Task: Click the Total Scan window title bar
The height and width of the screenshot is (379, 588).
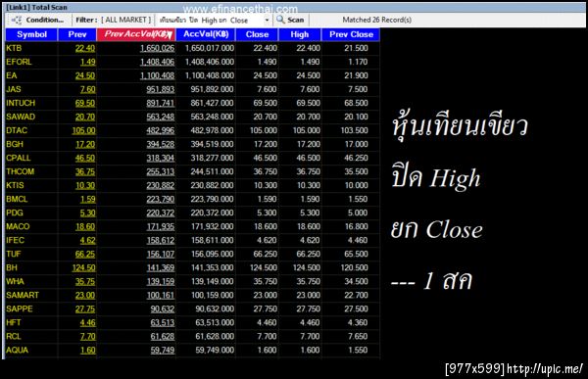Action: coord(295,7)
